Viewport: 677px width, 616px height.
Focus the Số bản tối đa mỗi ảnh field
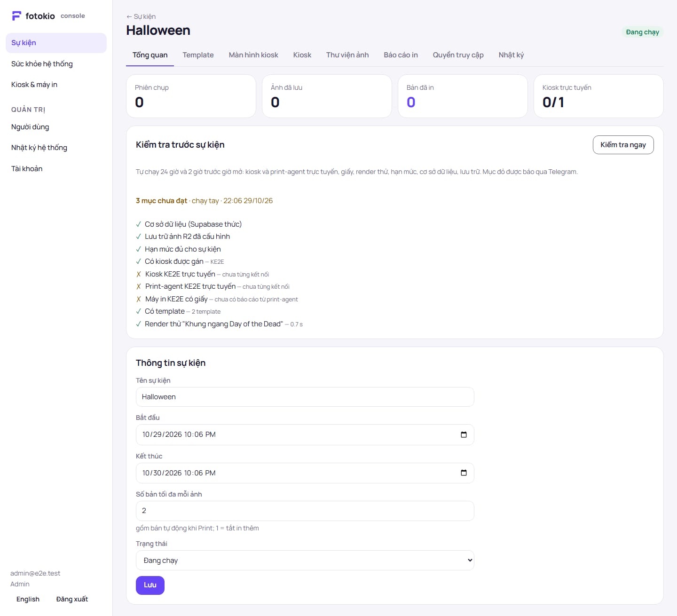[305, 511]
